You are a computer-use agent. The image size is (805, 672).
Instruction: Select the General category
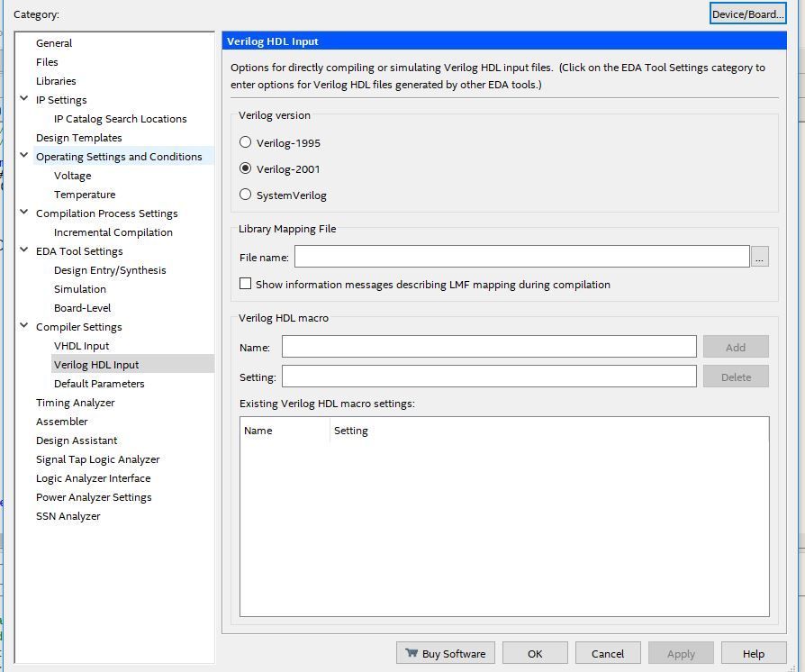(x=54, y=43)
